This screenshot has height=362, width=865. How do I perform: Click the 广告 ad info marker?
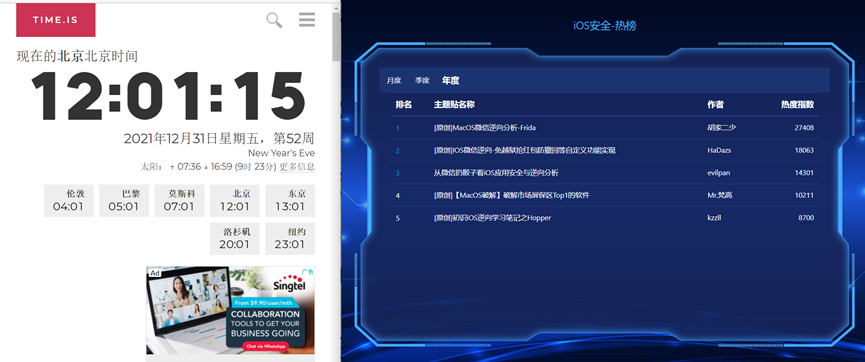[x=308, y=272]
